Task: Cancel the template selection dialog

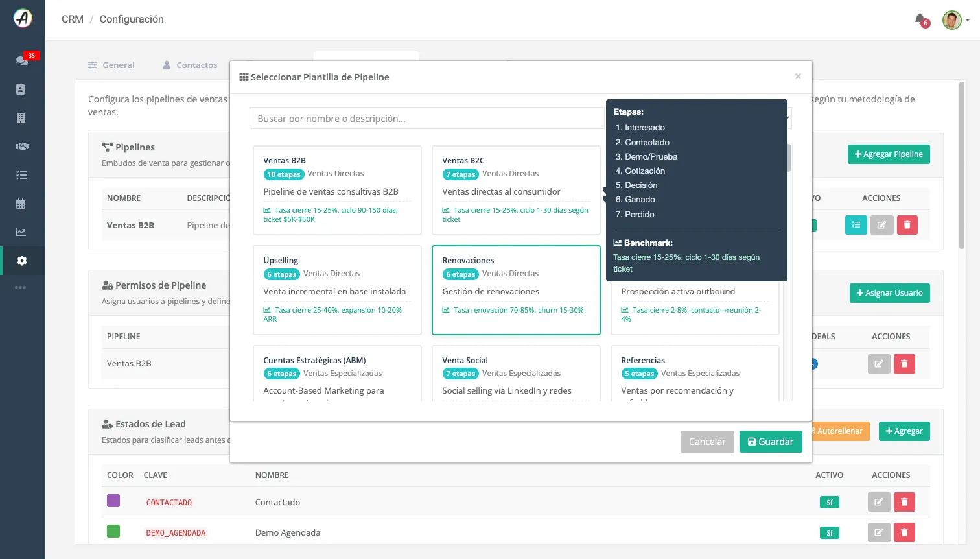Action: point(707,442)
